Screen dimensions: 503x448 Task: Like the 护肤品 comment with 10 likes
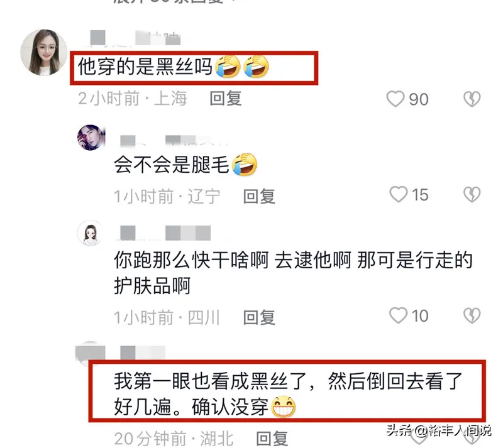point(398,315)
